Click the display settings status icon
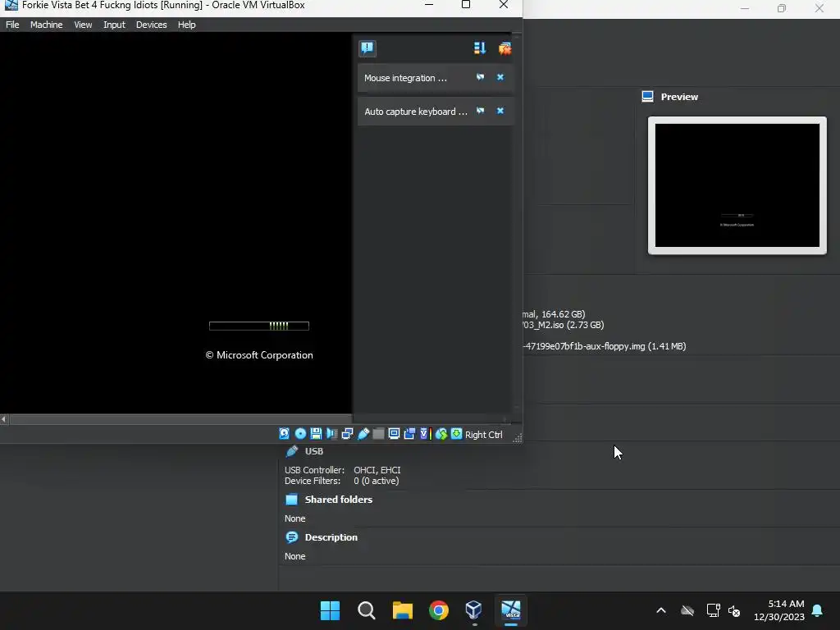 (394, 434)
